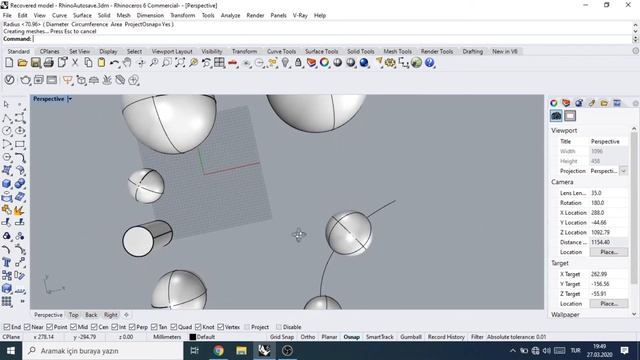The image size is (640, 360).
Task: Open the Projection dropdown in Viewport properties
Action: point(623,171)
